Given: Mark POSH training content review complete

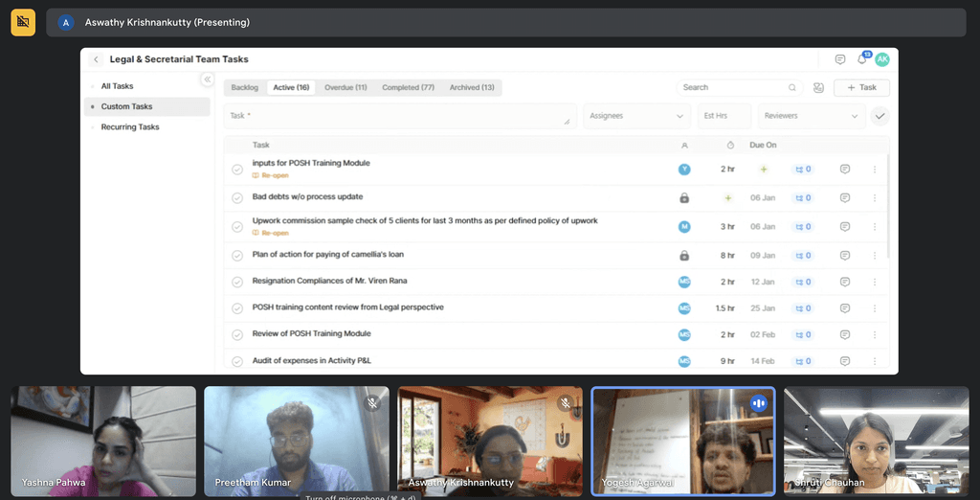Looking at the screenshot, I should point(237,307).
